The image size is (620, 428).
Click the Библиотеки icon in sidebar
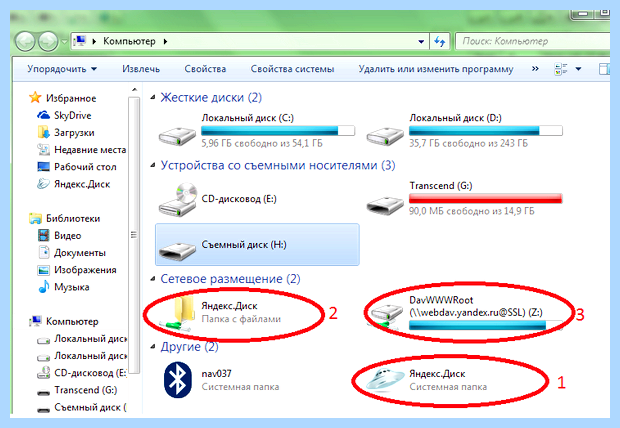pyautogui.click(x=35, y=218)
